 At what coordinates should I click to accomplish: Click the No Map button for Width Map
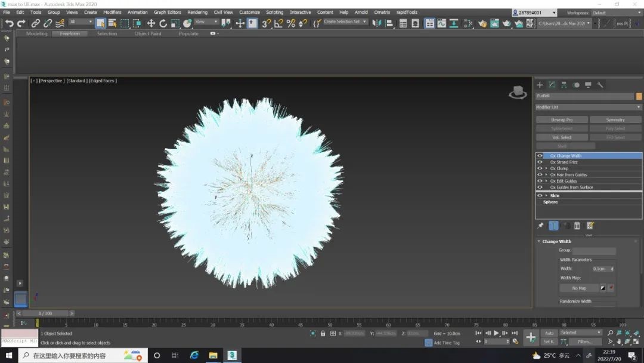(x=579, y=288)
